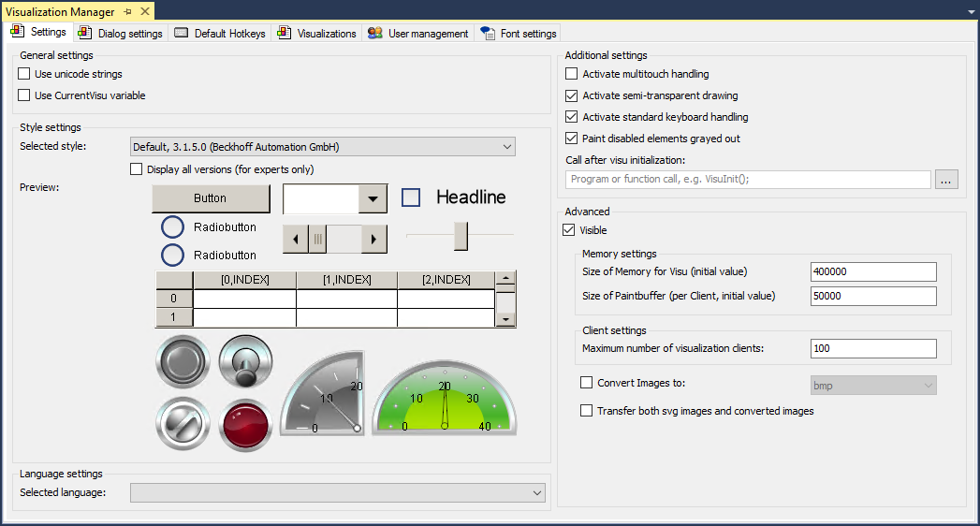
Task: Click the preview horizontal scrollbar thumb
Action: pyautogui.click(x=317, y=240)
